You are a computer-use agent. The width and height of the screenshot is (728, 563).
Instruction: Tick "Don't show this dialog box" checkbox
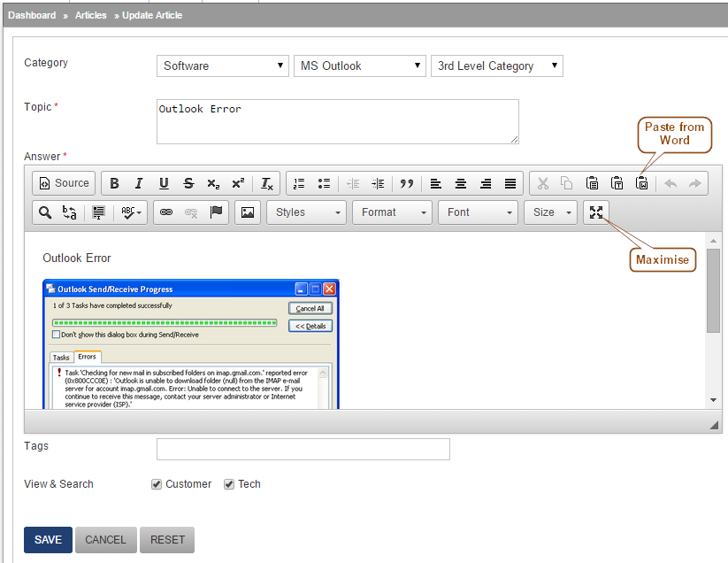(57, 335)
